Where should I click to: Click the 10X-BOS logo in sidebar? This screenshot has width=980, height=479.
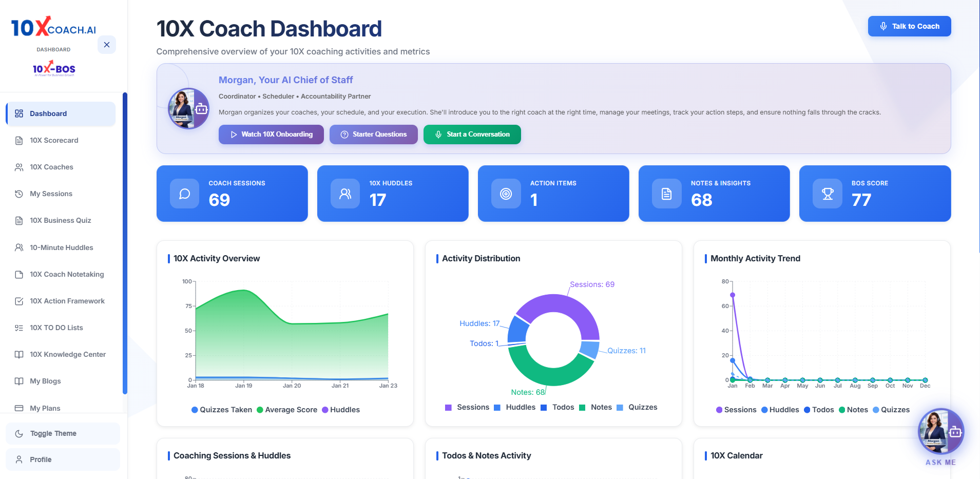54,69
